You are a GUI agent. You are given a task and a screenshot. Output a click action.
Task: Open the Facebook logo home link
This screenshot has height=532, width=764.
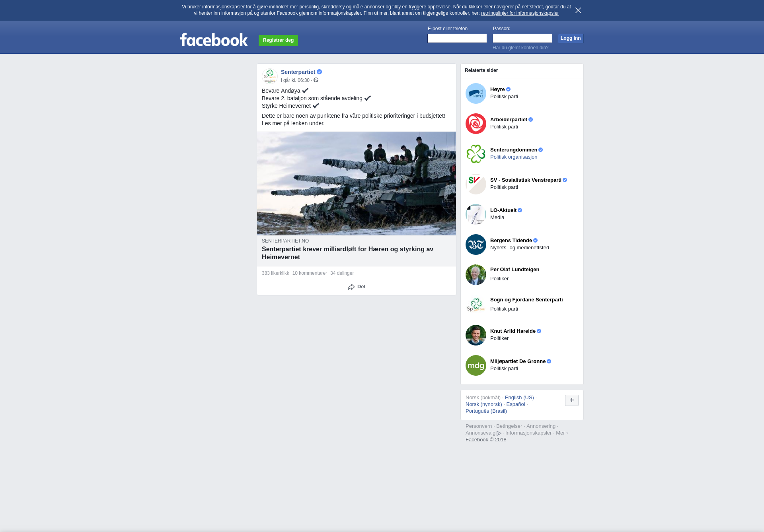coord(214,39)
